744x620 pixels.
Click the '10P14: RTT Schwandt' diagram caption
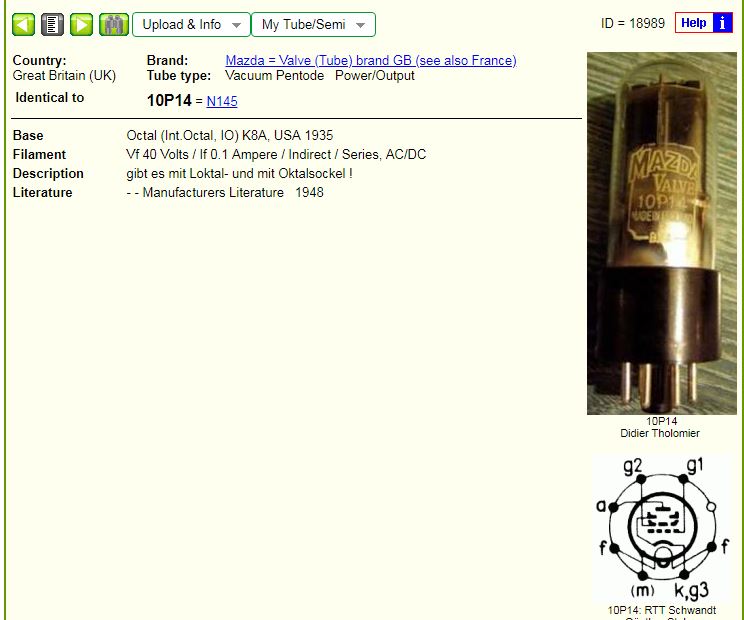(661, 610)
